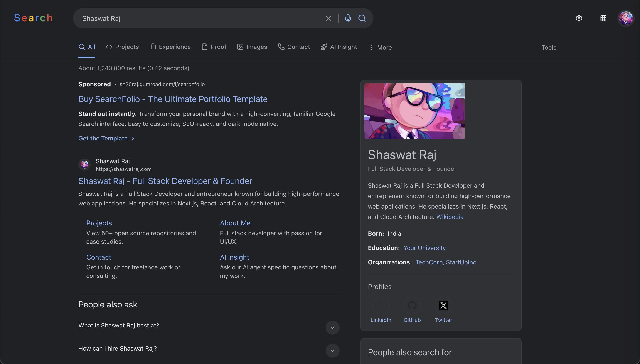Expand 'How can I hire Shaswat Raj?'
640x364 pixels.
click(332, 351)
